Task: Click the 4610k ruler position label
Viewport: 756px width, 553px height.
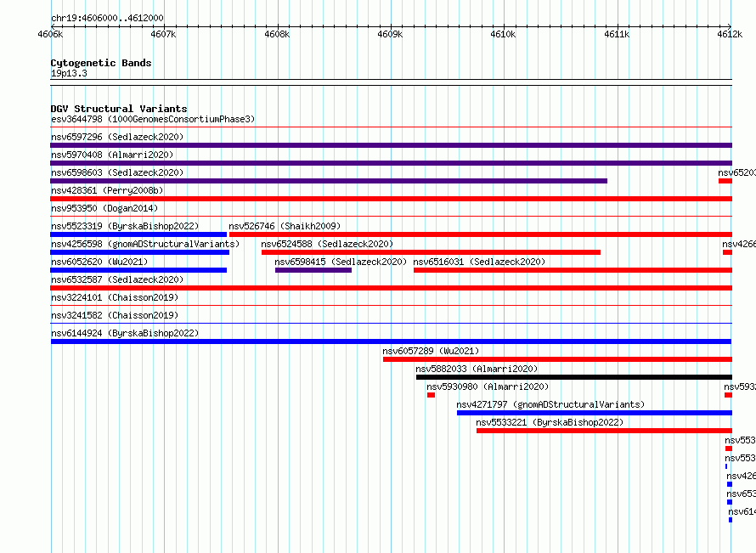Action: (504, 34)
